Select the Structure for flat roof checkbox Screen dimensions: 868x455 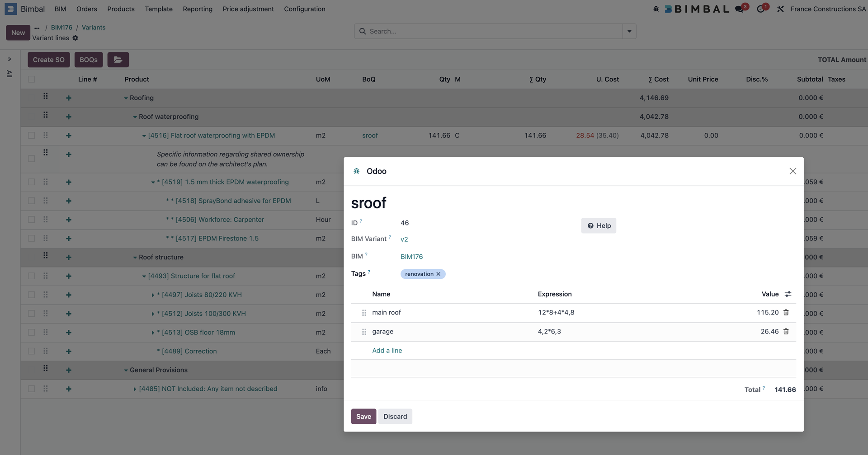tap(31, 276)
